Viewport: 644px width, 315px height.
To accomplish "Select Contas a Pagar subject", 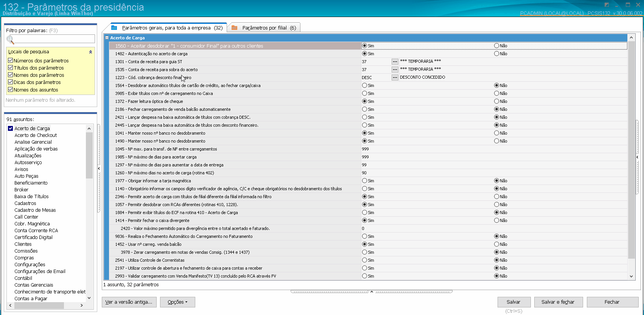I will click(x=31, y=299).
